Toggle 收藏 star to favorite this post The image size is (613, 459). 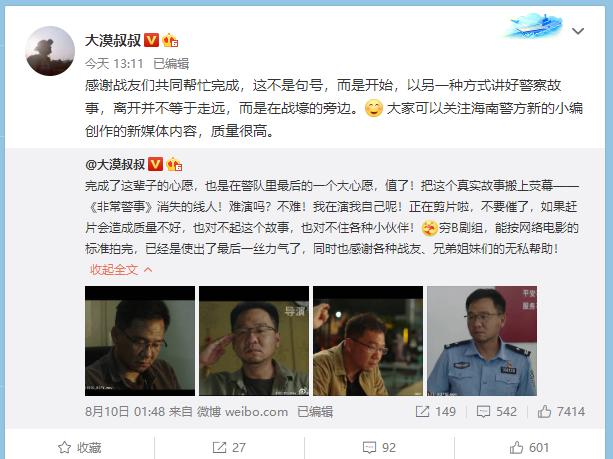(80, 447)
